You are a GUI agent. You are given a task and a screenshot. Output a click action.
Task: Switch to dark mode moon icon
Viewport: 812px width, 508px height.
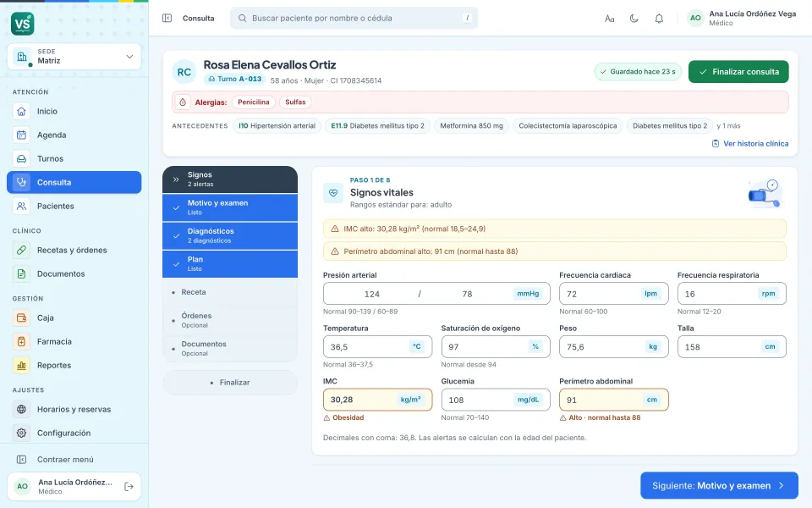pos(634,19)
